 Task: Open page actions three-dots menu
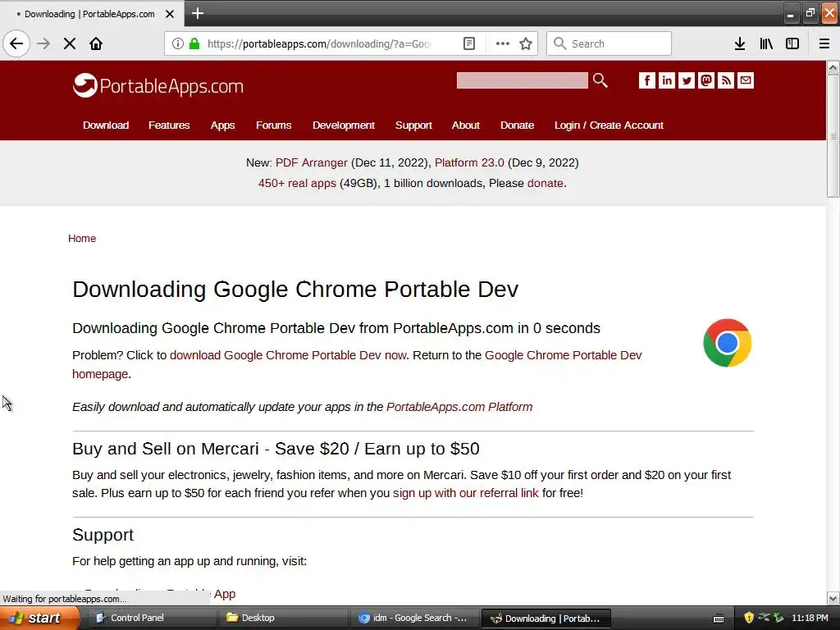point(502,43)
